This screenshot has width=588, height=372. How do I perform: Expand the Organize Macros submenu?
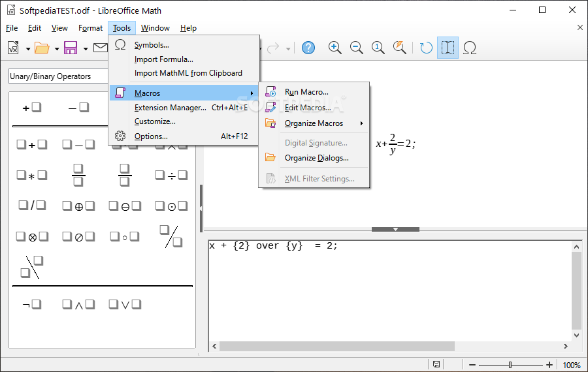pos(314,123)
